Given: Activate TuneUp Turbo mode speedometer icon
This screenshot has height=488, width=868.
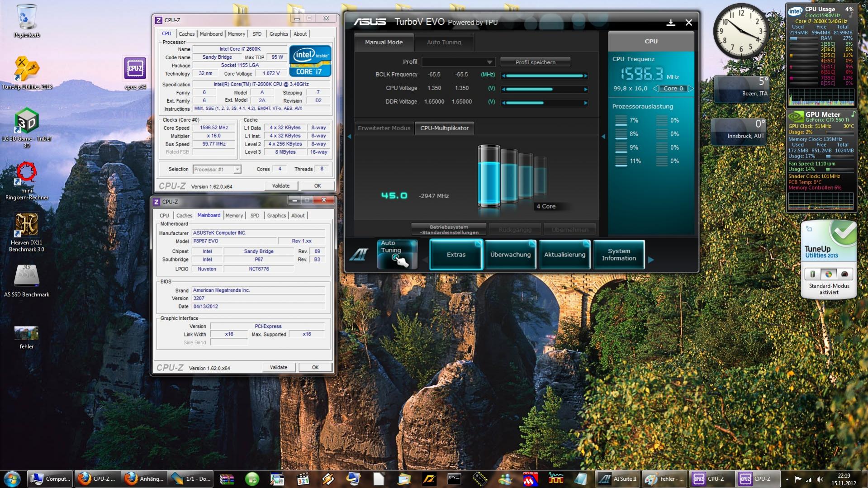Looking at the screenshot, I should click(x=844, y=274).
